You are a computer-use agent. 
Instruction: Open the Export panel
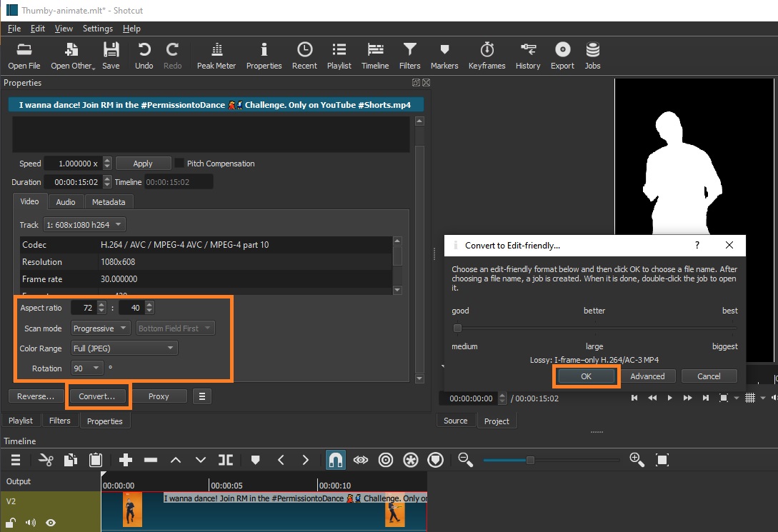click(562, 56)
